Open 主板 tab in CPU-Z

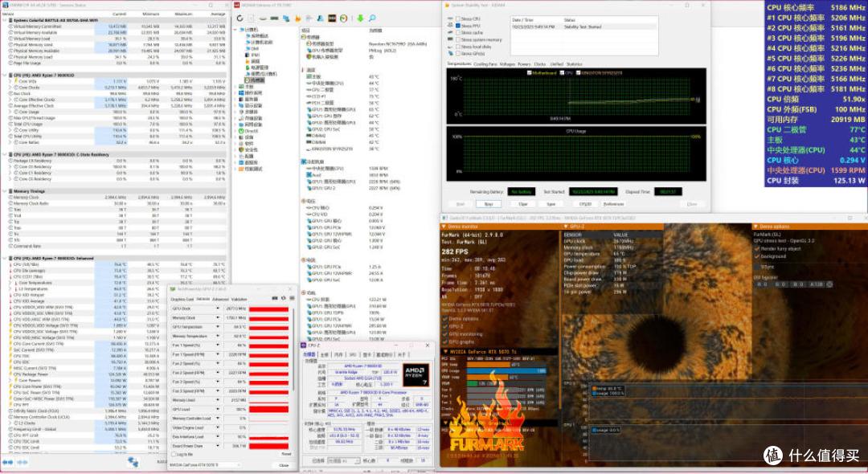tap(325, 354)
